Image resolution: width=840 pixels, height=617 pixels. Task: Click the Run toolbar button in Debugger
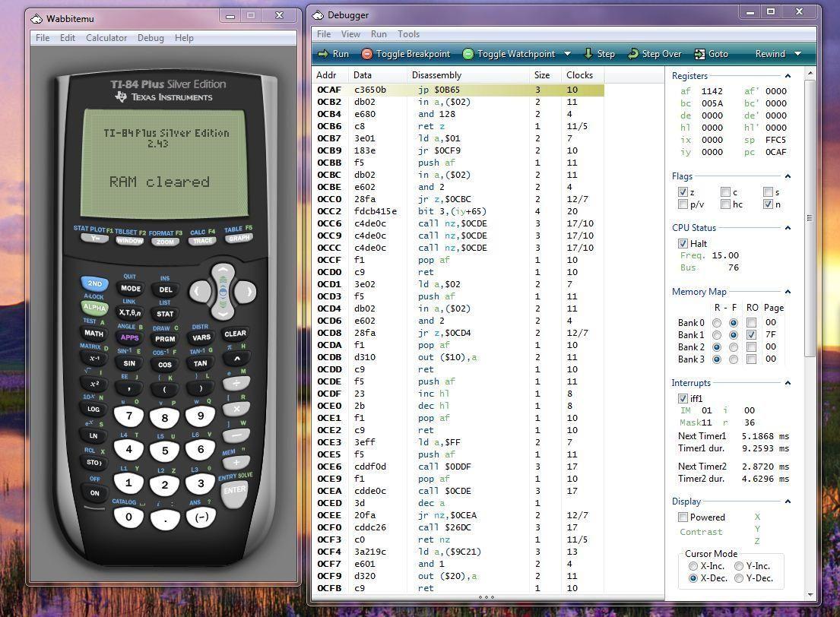(333, 53)
